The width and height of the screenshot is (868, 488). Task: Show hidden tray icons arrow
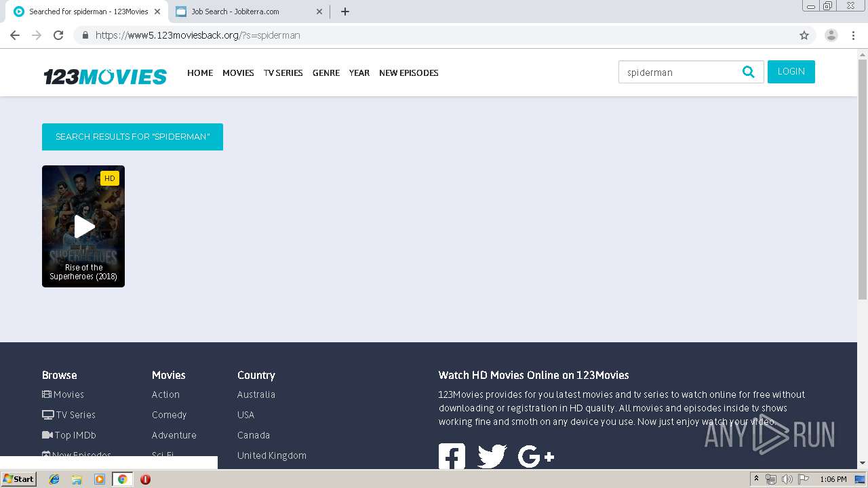[x=756, y=479]
